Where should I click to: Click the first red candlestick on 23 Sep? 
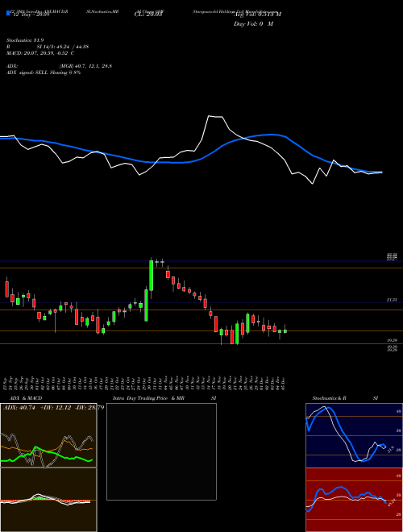coord(6,289)
